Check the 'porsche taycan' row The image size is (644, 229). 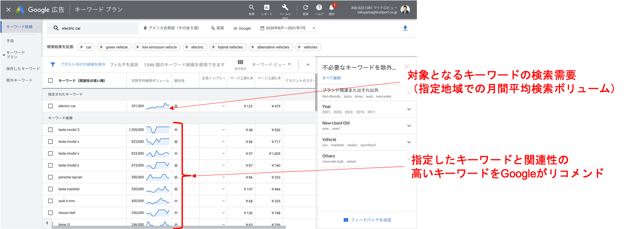(x=51, y=177)
